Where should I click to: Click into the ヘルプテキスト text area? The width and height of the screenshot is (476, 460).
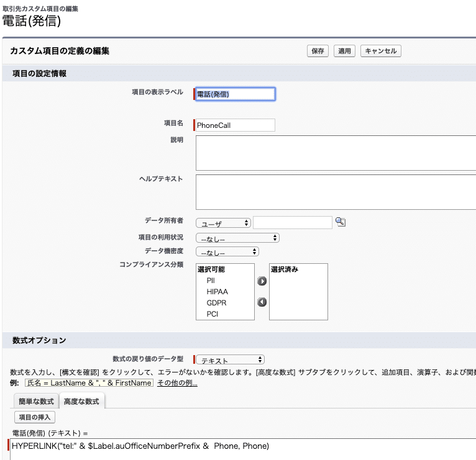click(x=336, y=192)
